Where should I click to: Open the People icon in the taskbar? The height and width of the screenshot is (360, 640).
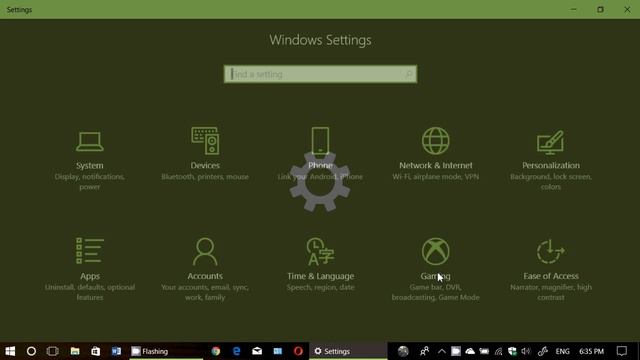pyautogui.click(x=424, y=351)
